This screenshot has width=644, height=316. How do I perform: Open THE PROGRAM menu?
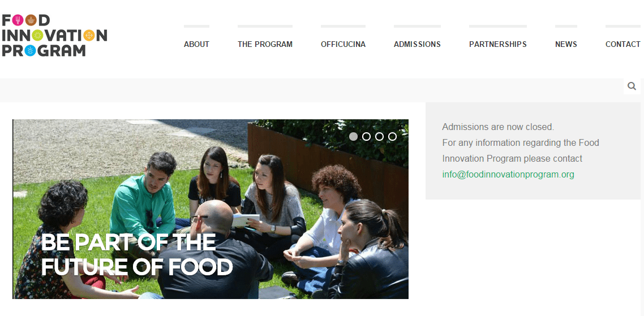pyautogui.click(x=265, y=44)
